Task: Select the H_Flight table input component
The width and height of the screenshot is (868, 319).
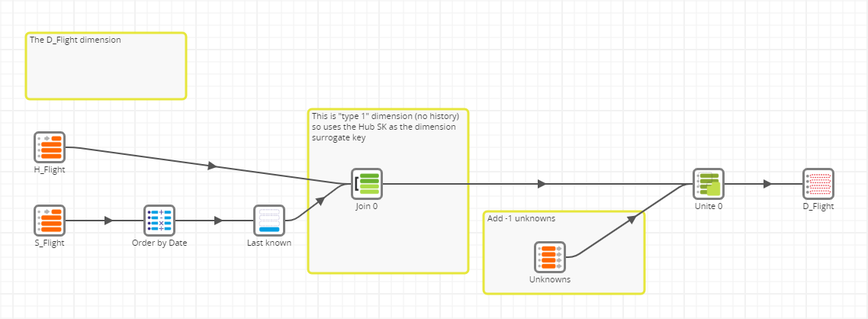Action: 50,147
